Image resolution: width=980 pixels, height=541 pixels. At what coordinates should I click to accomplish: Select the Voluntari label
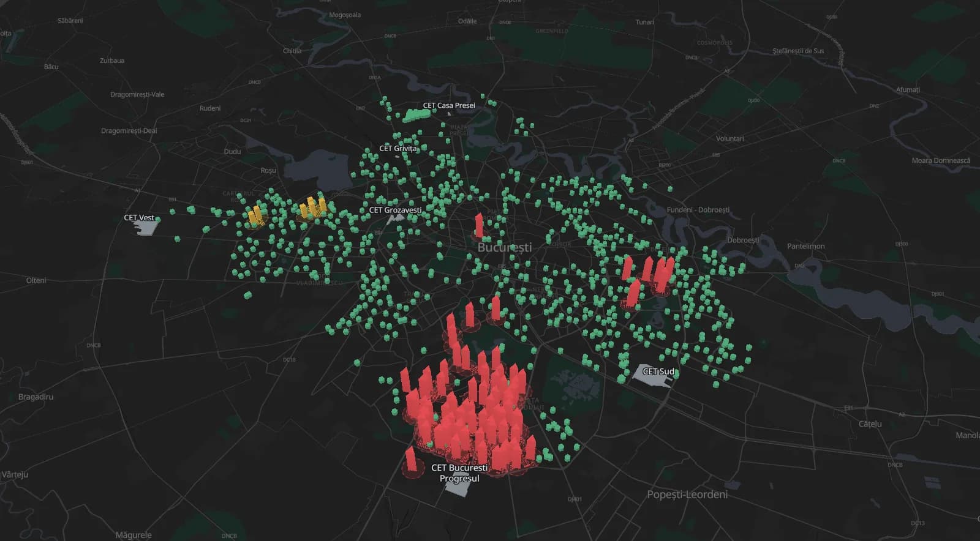pos(730,138)
